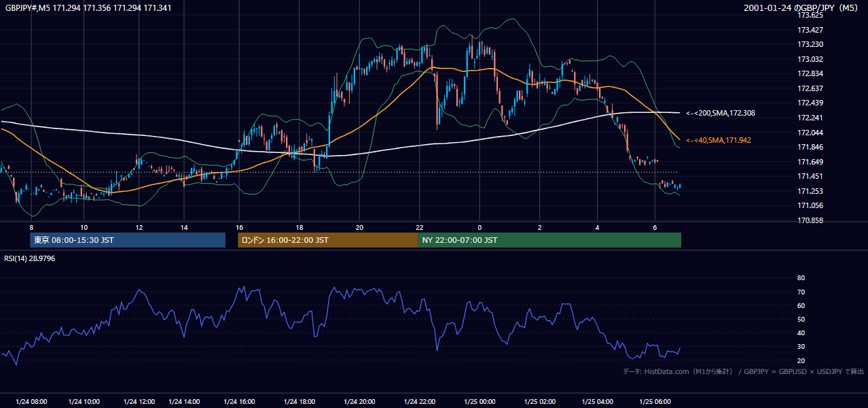Viewport: 868px width, 408px height.
Task: Click the 1/24 20:00 date label
Action: point(360,402)
